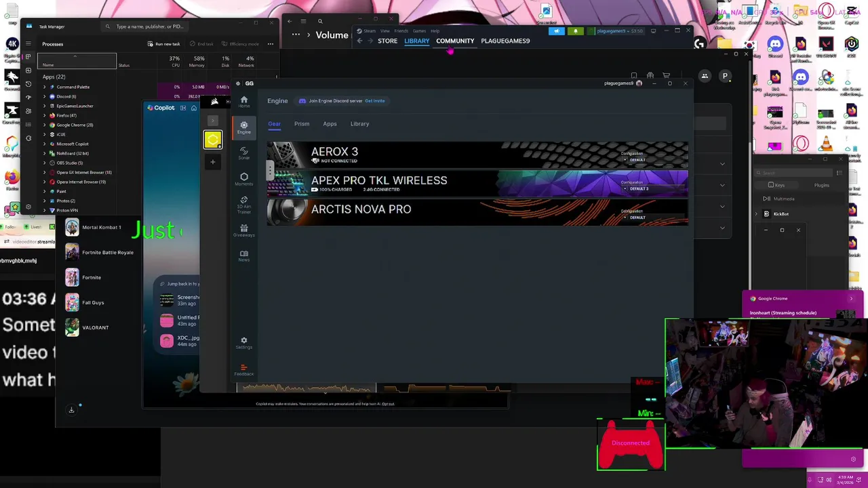Open Discord desktop shortcut icon

[775, 47]
